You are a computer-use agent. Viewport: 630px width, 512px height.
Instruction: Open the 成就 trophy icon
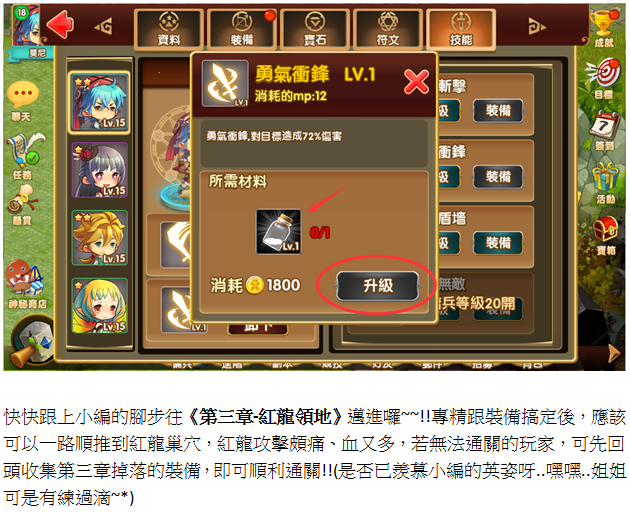pyautogui.click(x=604, y=28)
